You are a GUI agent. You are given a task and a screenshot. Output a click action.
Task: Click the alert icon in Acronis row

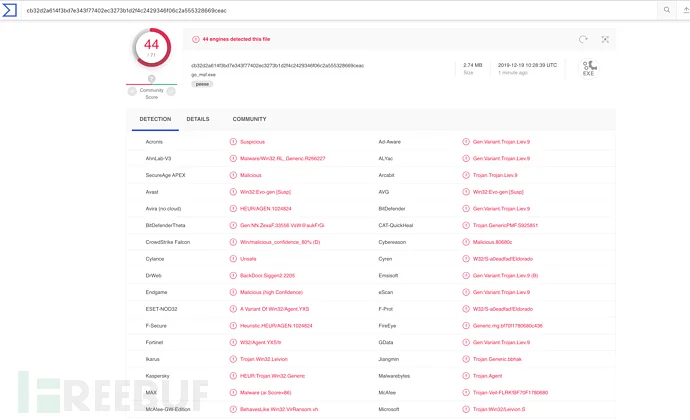tap(233, 142)
